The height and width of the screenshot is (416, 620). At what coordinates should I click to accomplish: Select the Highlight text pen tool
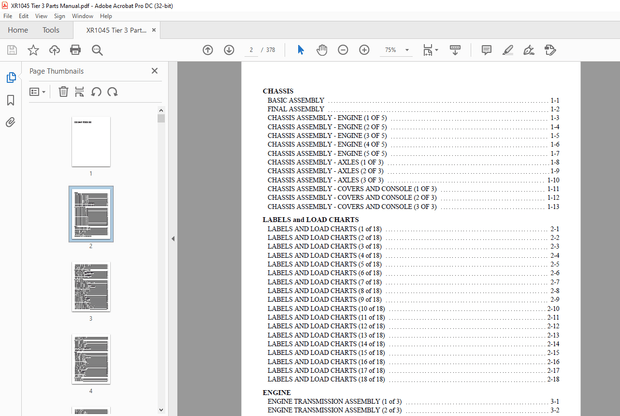pyautogui.click(x=508, y=50)
